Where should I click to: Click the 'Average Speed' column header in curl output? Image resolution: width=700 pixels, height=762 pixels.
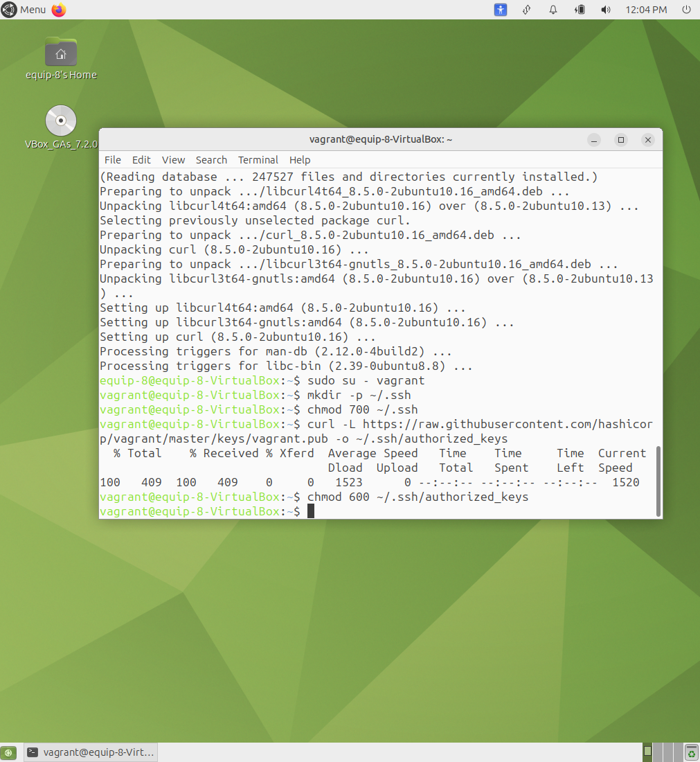pyautogui.click(x=373, y=454)
